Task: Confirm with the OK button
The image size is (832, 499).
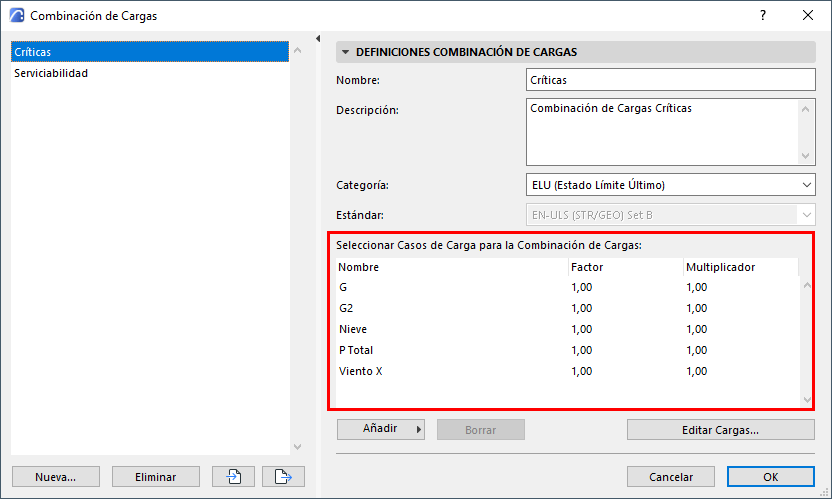Action: pos(770,477)
